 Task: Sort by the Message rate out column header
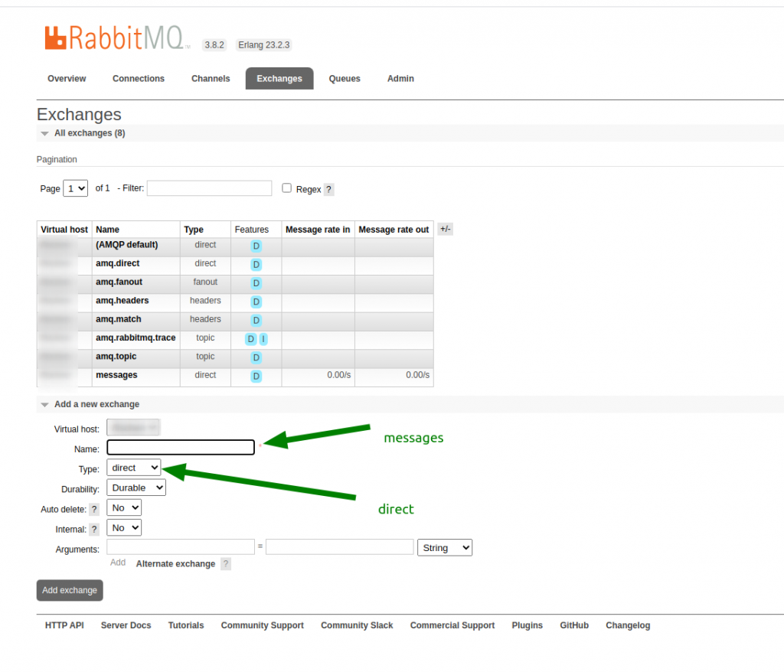point(394,230)
